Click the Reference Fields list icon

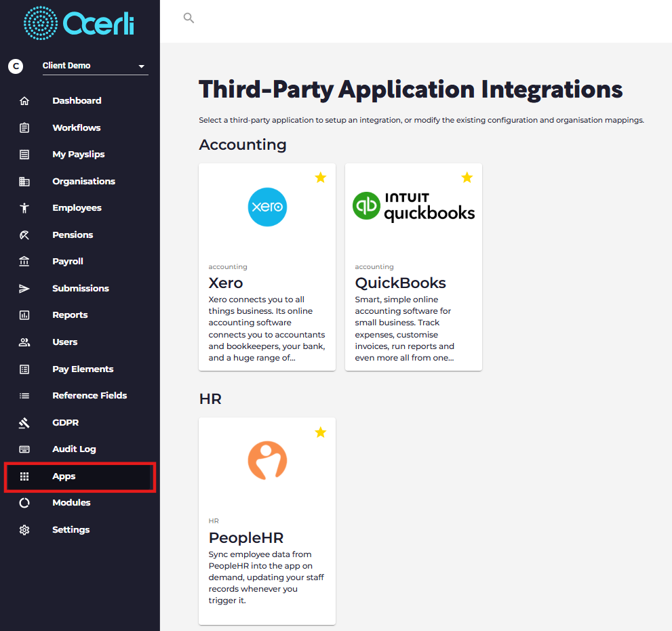[x=24, y=395]
